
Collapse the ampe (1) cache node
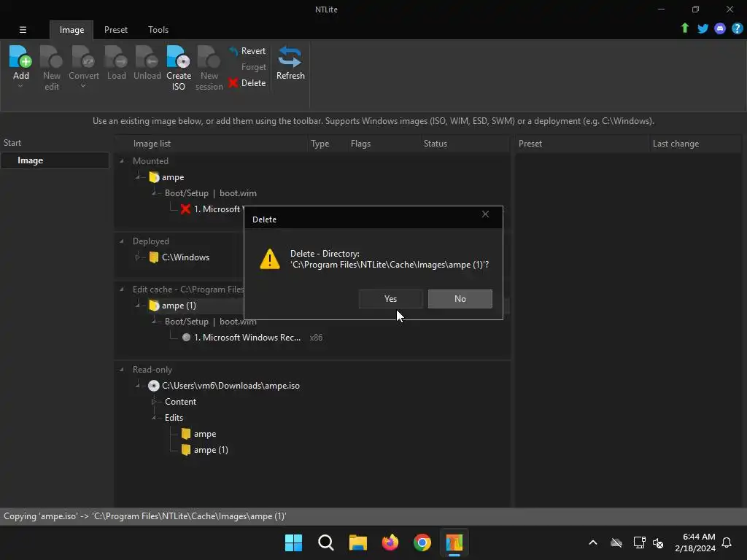click(138, 306)
